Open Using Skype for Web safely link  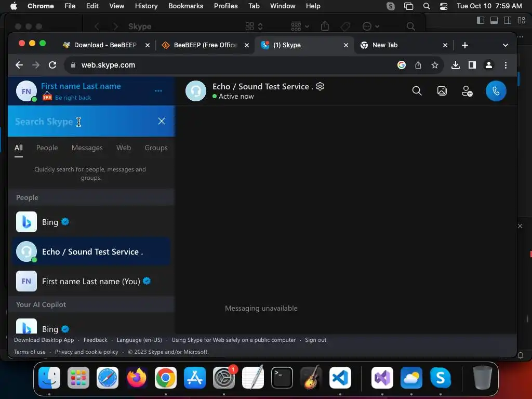tap(233, 340)
